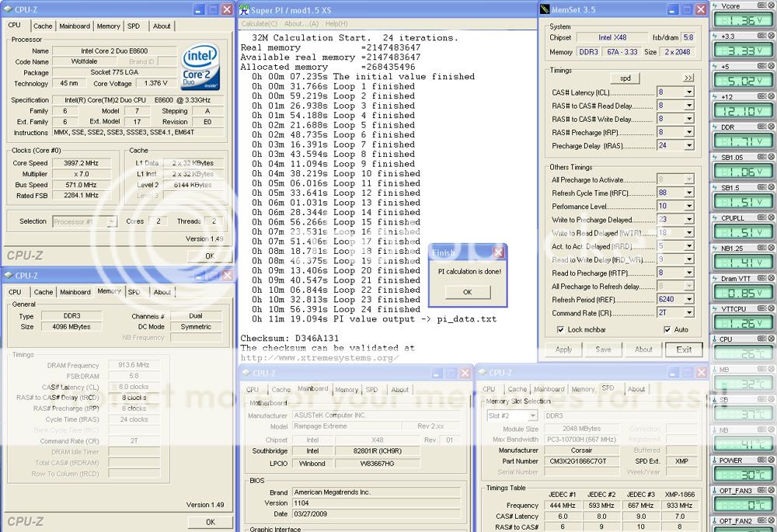Screen dimensions: 777x532
Task: Click OK in the PI calculation done dialog
Action: pos(468,292)
